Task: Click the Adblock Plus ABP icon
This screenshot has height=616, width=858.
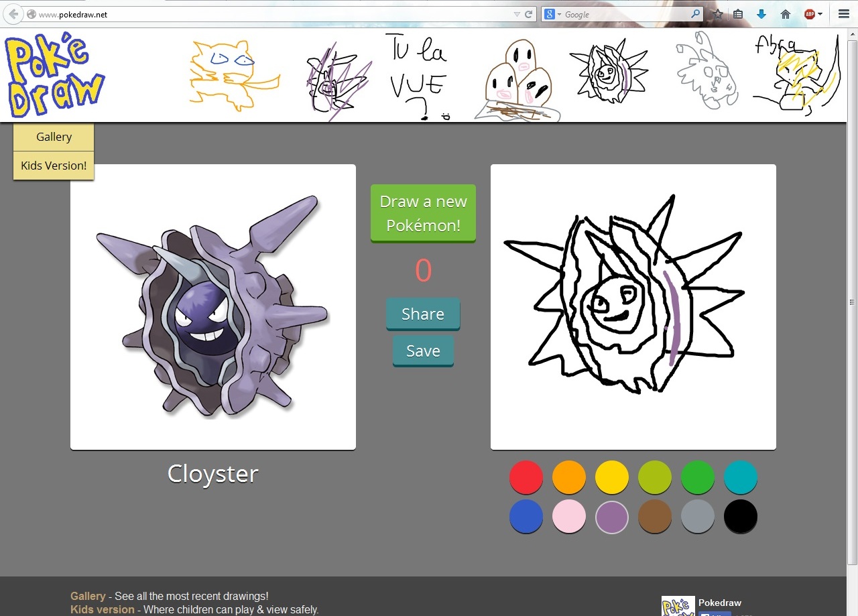Action: [810, 14]
